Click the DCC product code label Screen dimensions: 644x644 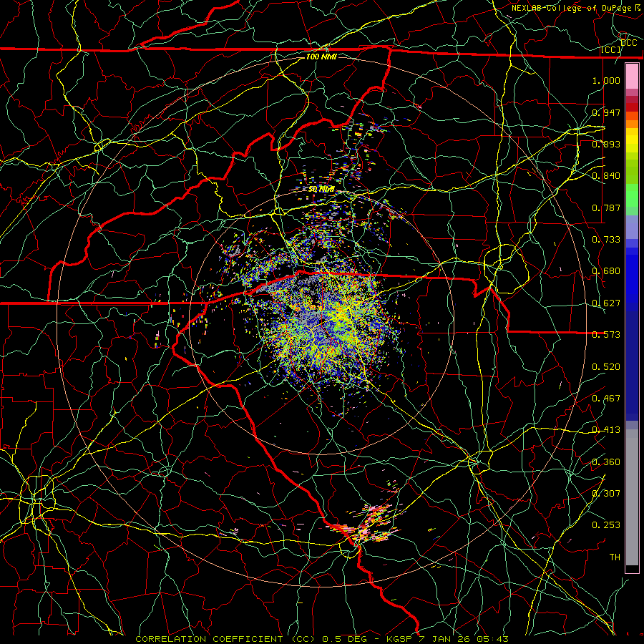coord(629,43)
